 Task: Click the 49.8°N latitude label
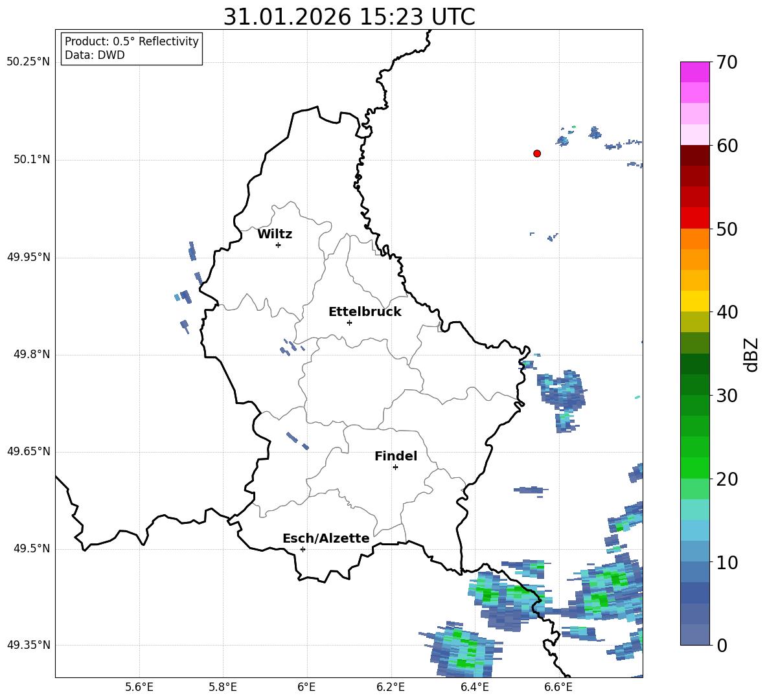31,354
